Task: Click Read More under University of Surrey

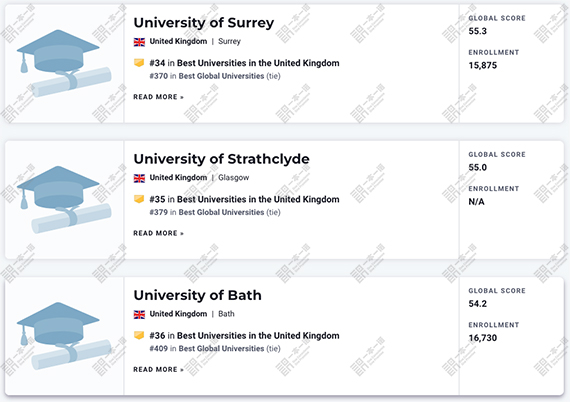Action: [x=158, y=97]
